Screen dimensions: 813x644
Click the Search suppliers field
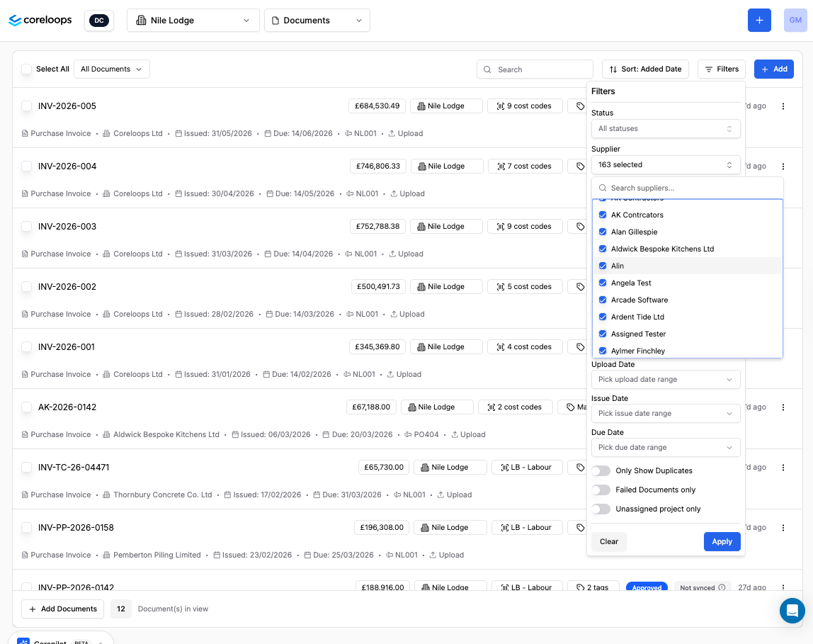(x=688, y=188)
